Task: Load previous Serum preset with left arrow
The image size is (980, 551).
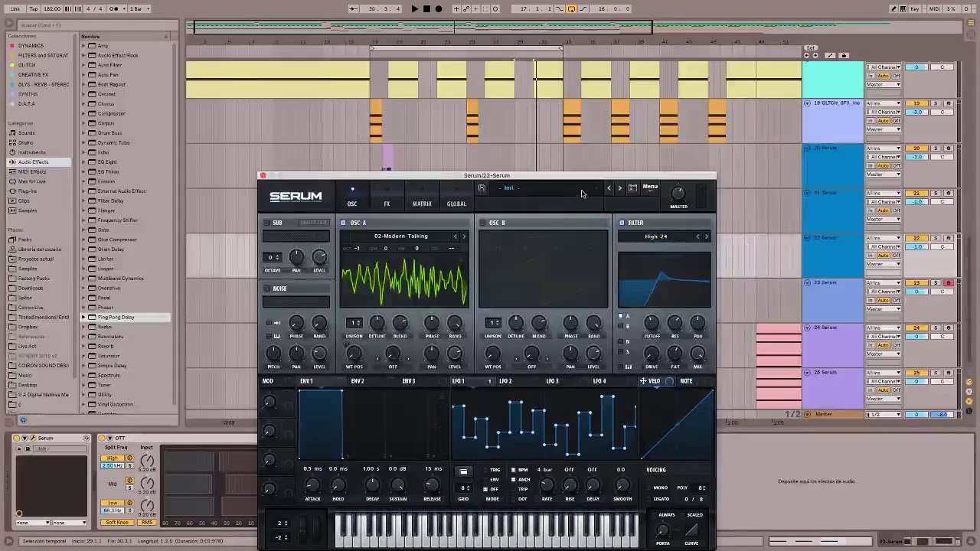Action: pos(609,188)
